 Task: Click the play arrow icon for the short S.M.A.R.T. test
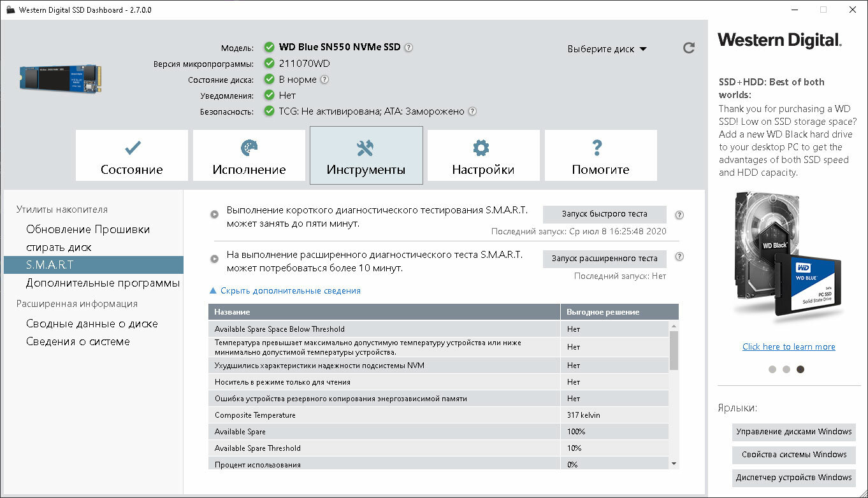pos(215,215)
